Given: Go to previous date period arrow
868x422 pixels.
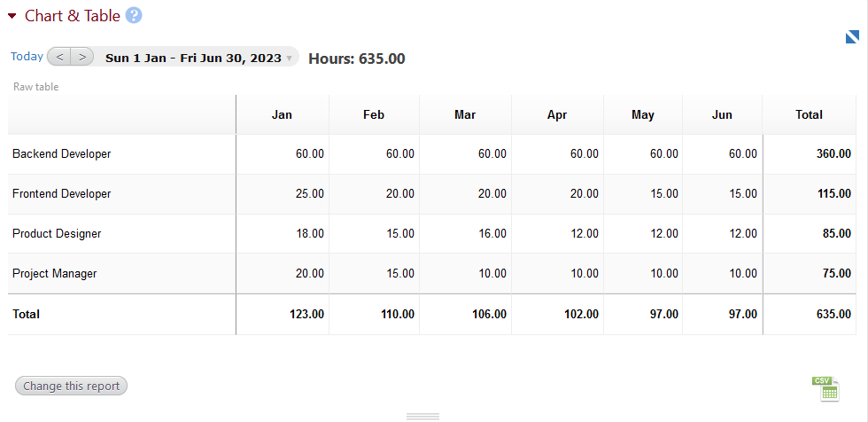Looking at the screenshot, I should coord(59,57).
